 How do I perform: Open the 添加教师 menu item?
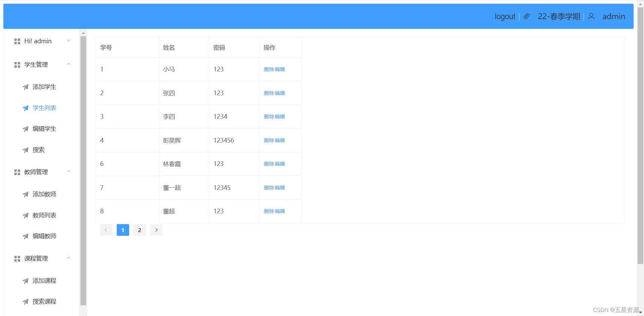point(42,194)
